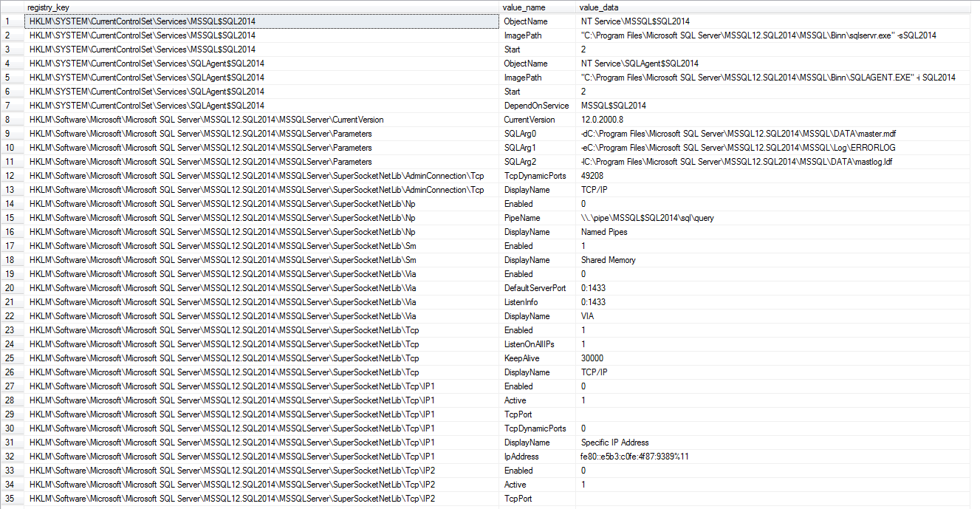Select the value_name column header

tap(538, 7)
